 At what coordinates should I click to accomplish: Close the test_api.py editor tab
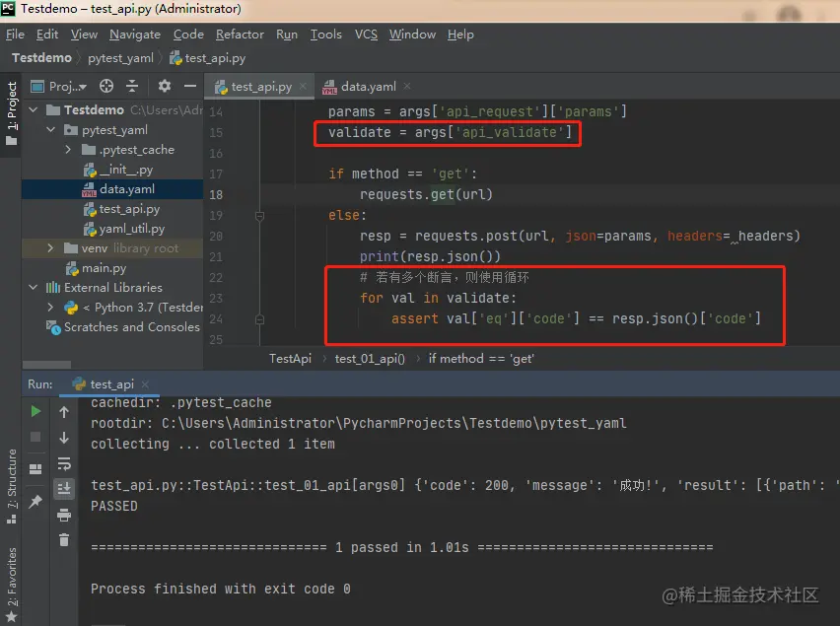(x=303, y=86)
